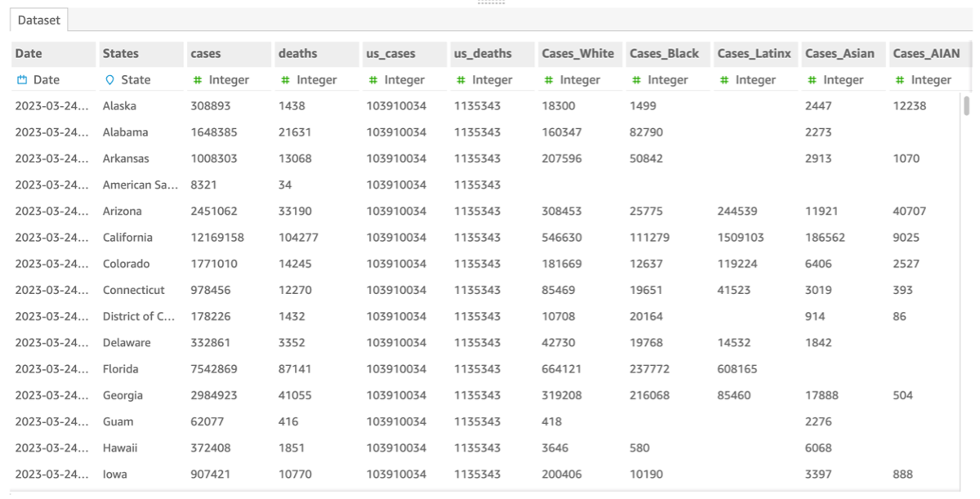Click the Integer icon for us_deaths field
This screenshot has height=499, width=980.
click(461, 79)
